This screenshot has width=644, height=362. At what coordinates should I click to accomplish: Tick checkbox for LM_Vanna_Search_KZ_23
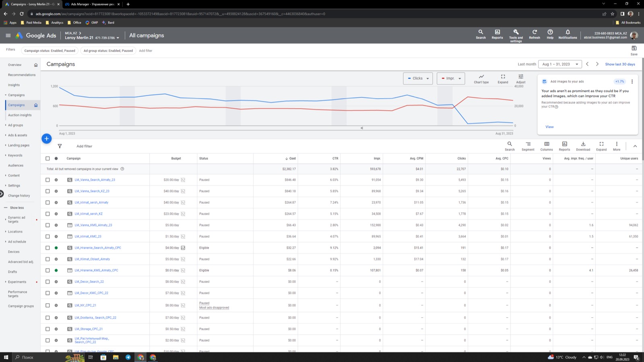[47, 191]
